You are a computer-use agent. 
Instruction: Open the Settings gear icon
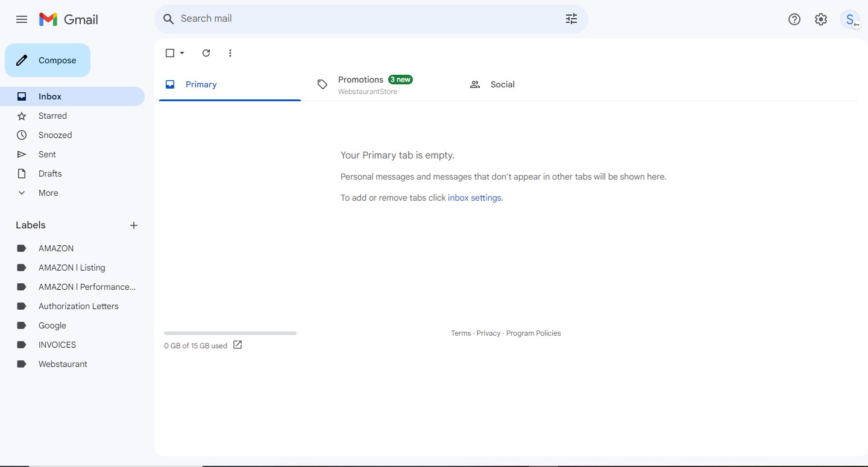[821, 19]
